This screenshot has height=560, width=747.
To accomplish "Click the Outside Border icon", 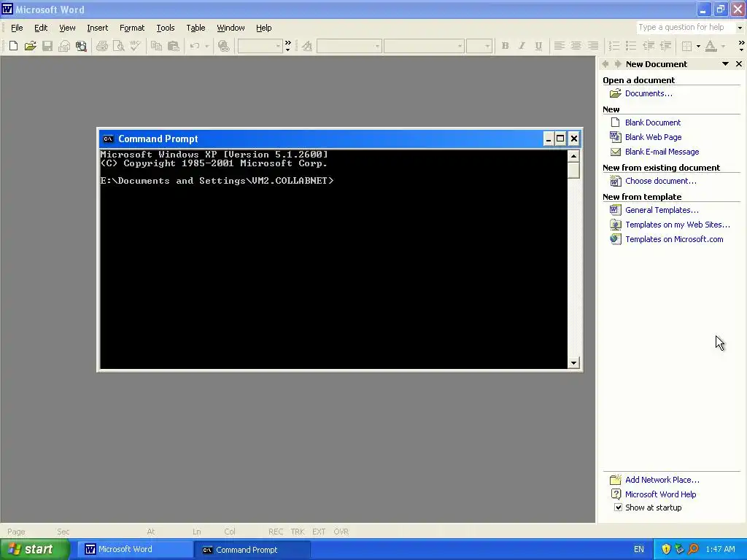I will [x=686, y=46].
